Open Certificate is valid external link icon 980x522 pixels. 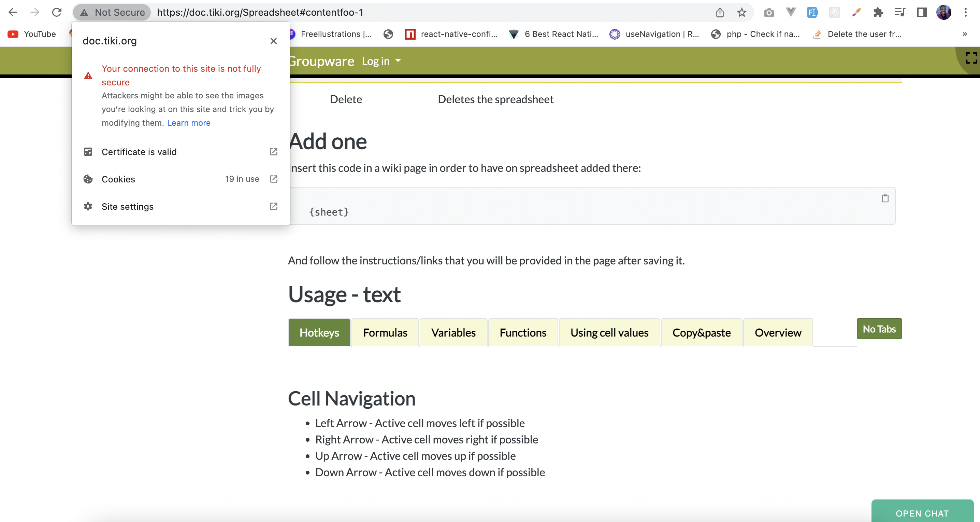(274, 152)
